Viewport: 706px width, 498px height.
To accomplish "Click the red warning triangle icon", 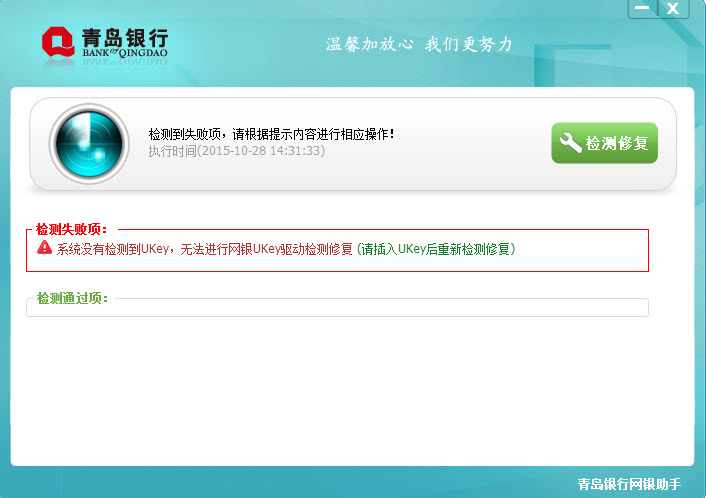I will coord(44,248).
